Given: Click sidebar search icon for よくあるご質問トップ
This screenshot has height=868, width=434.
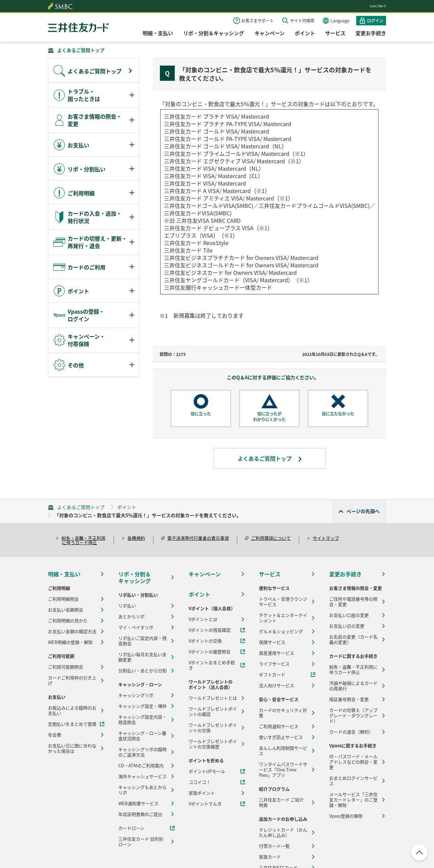Looking at the screenshot, I should click(59, 71).
